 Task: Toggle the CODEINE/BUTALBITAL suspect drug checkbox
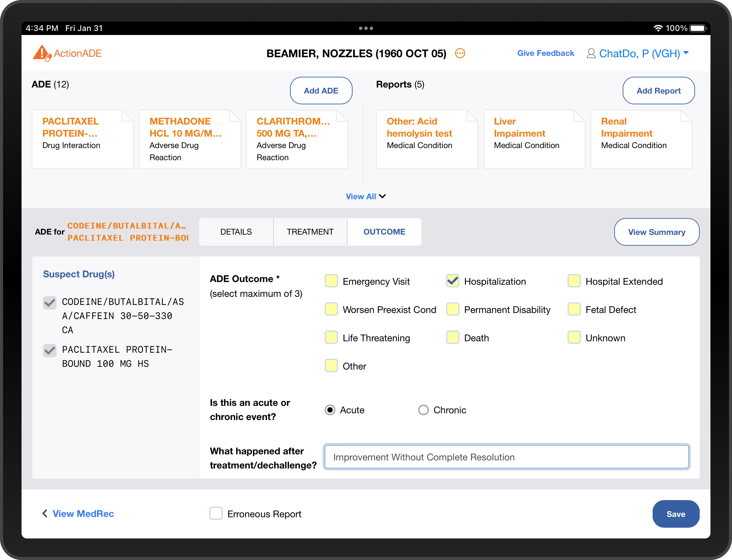pos(50,303)
